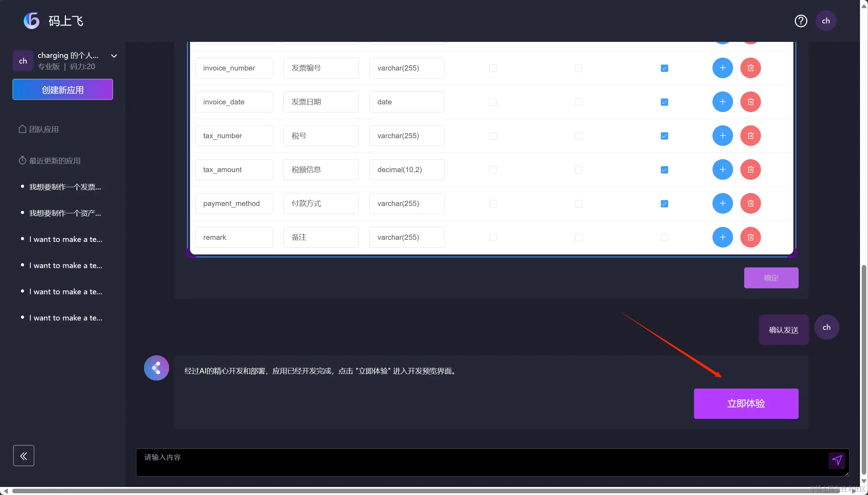
Task: Click the add-row plus icon for invoice_number
Action: (x=723, y=68)
